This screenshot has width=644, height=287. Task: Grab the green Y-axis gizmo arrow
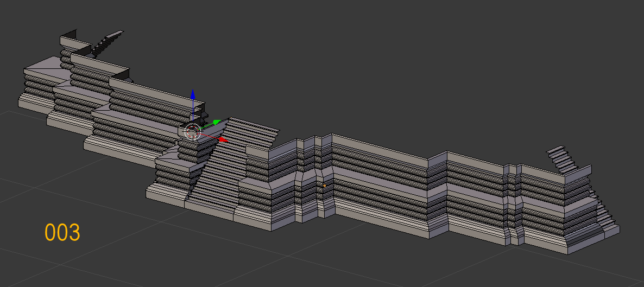pyautogui.click(x=217, y=123)
